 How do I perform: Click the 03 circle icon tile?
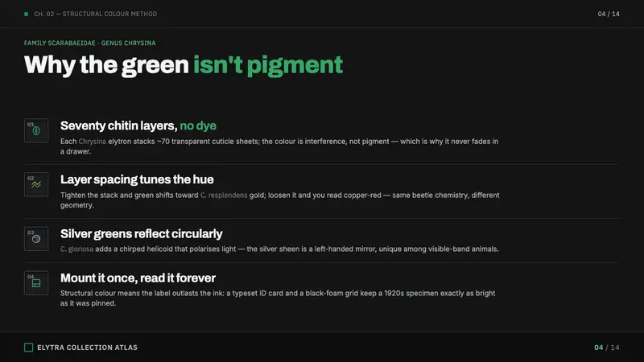pyautogui.click(x=36, y=238)
